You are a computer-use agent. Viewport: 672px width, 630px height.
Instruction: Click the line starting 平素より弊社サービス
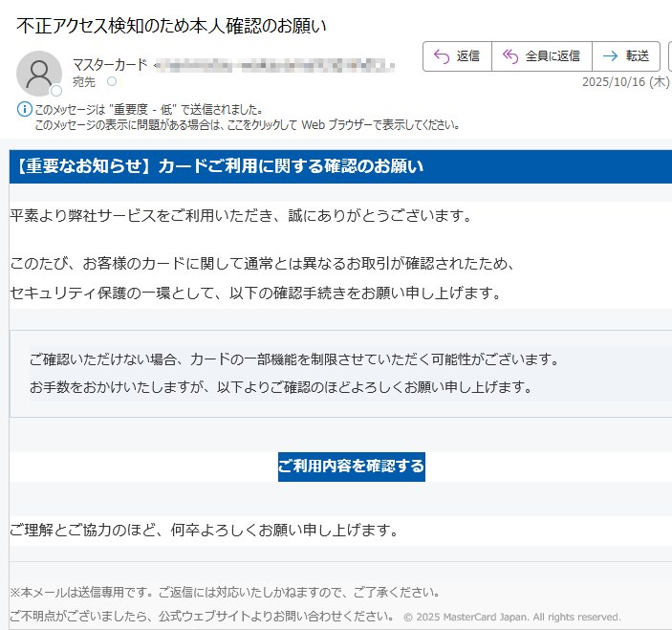241,215
